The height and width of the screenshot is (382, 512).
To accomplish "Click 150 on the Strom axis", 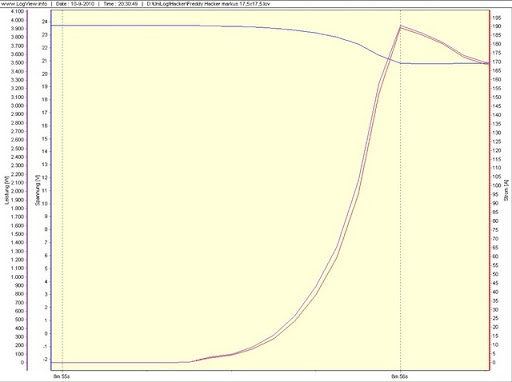I will pyautogui.click(x=496, y=97).
